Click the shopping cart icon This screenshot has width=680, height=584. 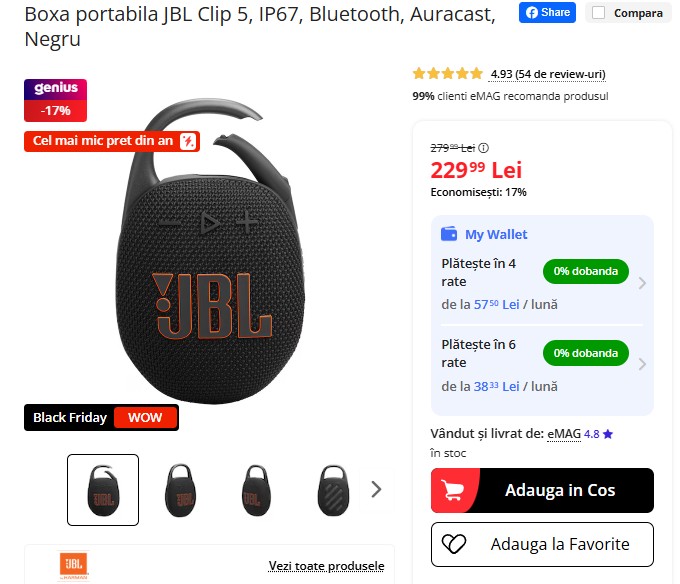click(453, 490)
